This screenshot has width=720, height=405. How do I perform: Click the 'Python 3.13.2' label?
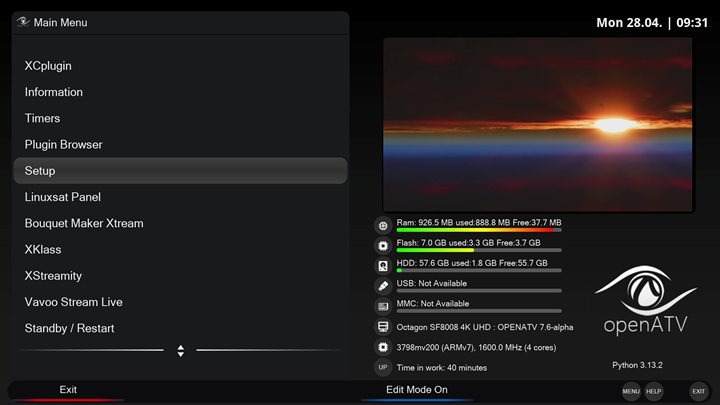(x=637, y=365)
